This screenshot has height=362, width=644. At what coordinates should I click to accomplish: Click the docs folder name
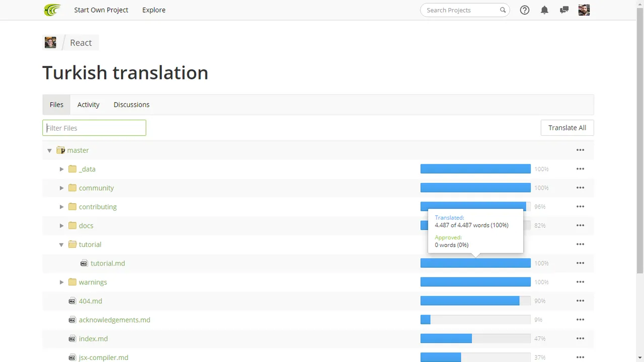point(86,226)
